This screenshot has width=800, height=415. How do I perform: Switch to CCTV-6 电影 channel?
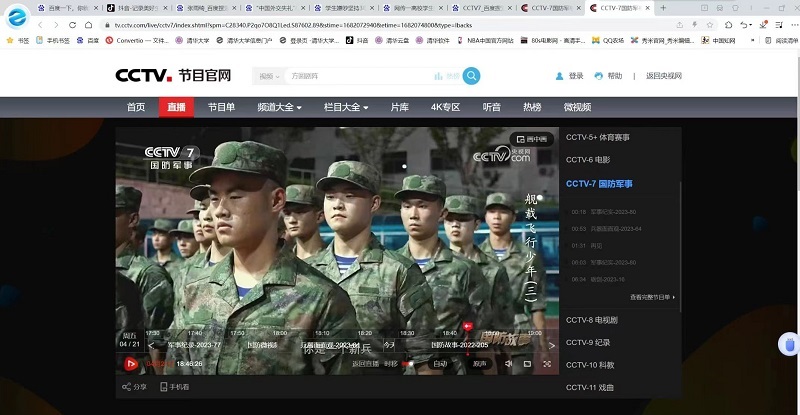point(588,160)
